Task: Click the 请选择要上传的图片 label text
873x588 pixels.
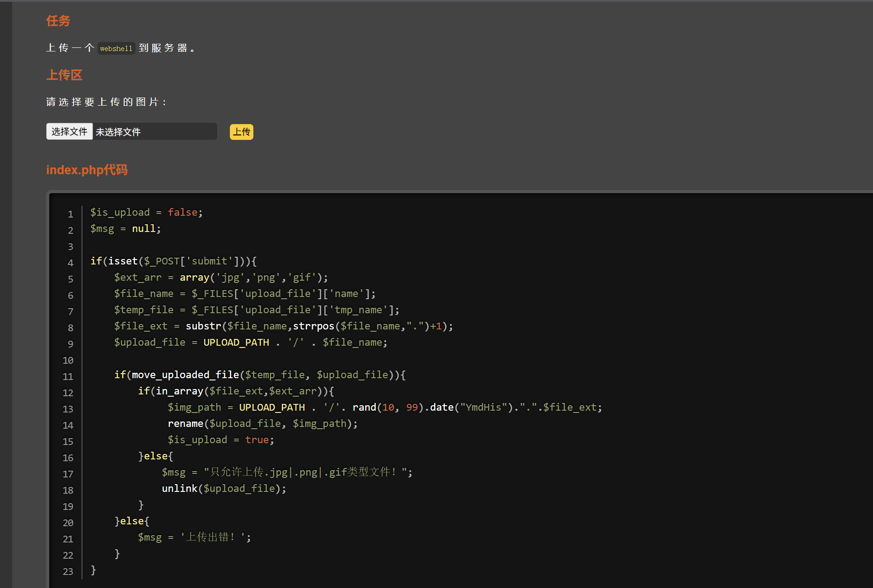Action: click(x=106, y=102)
